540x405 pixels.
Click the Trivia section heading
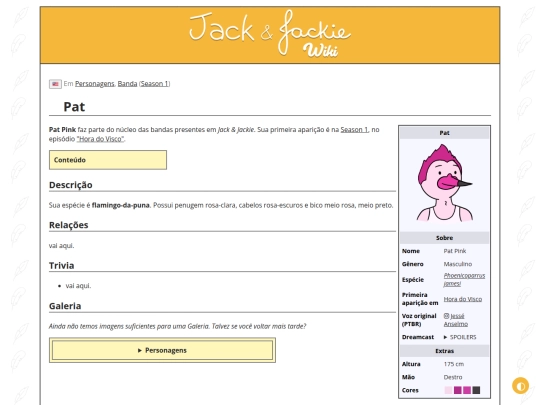[61, 266]
